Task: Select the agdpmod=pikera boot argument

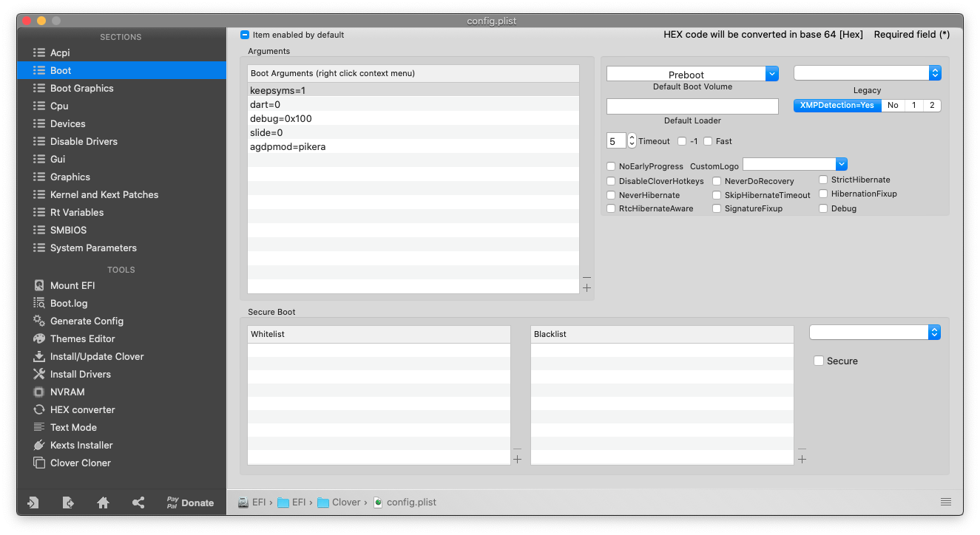Action: pyautogui.click(x=413, y=146)
